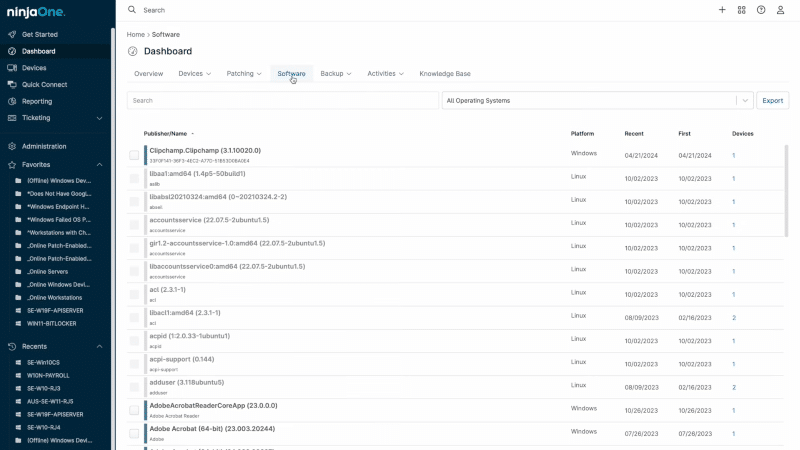
Task: Click the Favorites star icon
Action: (x=12, y=165)
